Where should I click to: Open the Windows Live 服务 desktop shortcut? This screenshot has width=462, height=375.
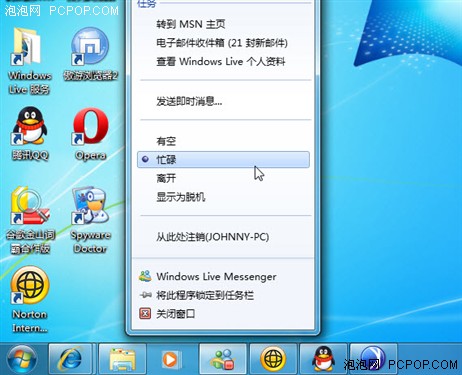(29, 61)
